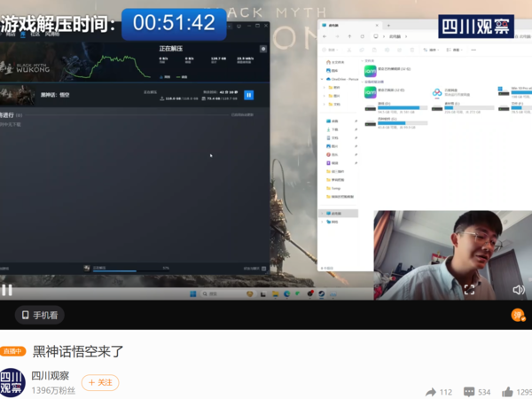Enter fullscreen video mode

(x=469, y=289)
